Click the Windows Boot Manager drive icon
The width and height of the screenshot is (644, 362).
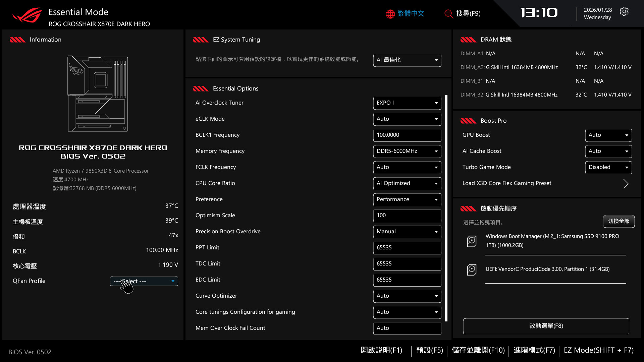pos(472,241)
